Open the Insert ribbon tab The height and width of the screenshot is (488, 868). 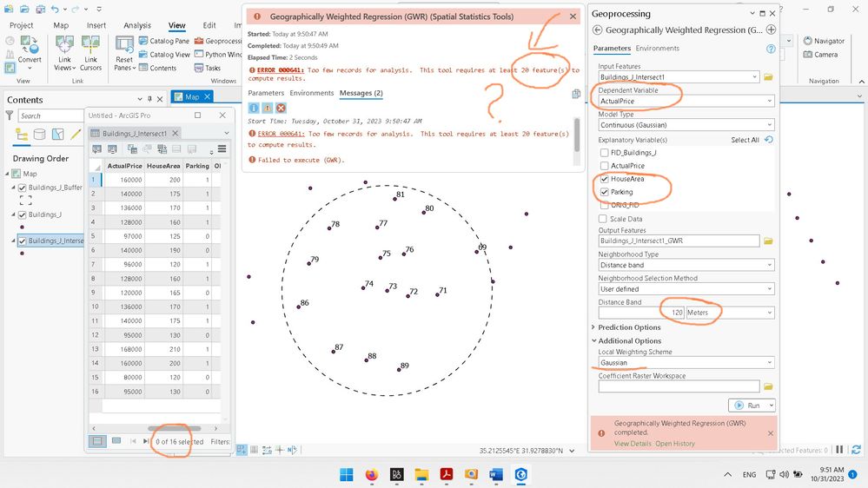pyautogui.click(x=96, y=25)
